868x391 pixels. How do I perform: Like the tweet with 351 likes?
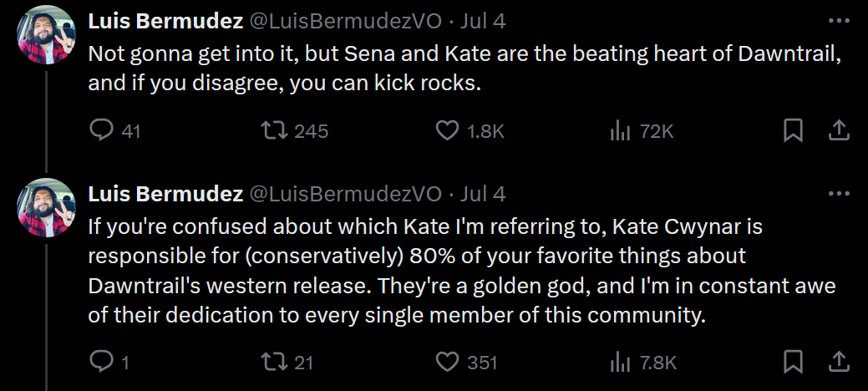[x=449, y=362]
